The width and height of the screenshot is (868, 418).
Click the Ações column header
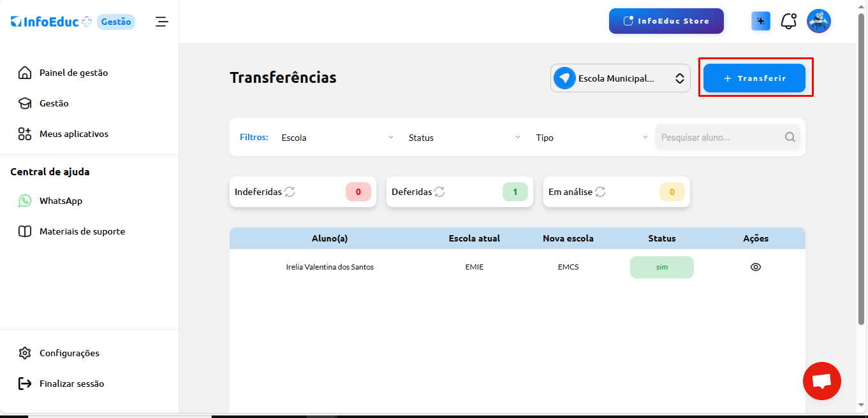(x=756, y=238)
